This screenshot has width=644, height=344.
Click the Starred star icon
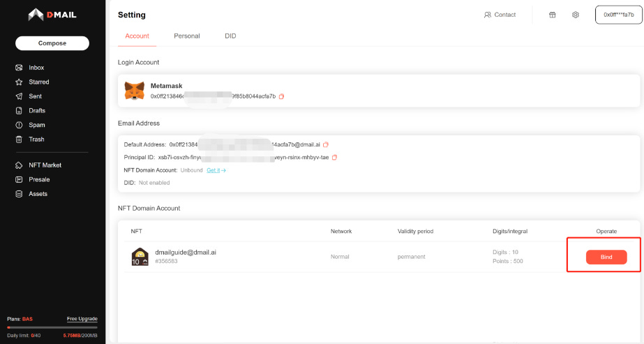[19, 82]
